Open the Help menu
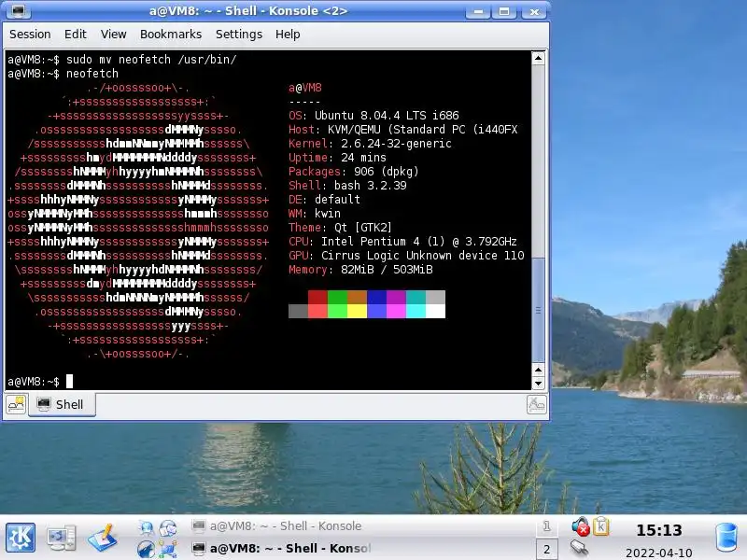The width and height of the screenshot is (747, 560). click(x=288, y=35)
